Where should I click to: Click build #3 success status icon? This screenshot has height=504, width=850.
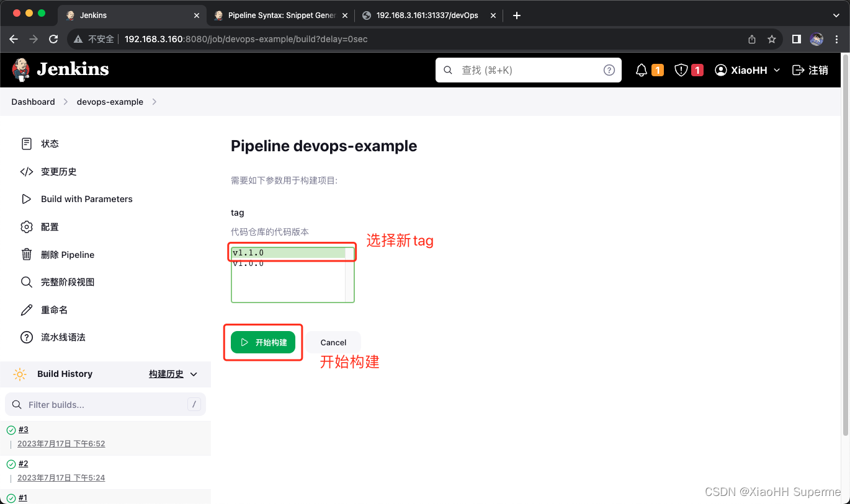coord(11,430)
